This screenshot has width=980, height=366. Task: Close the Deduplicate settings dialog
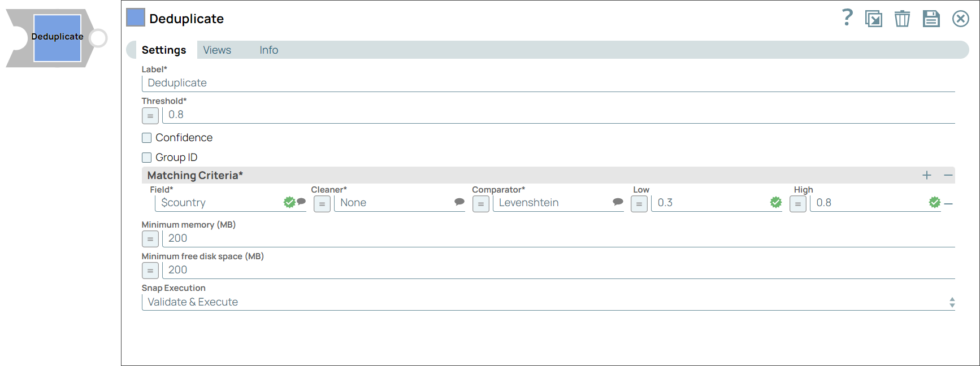(961, 19)
